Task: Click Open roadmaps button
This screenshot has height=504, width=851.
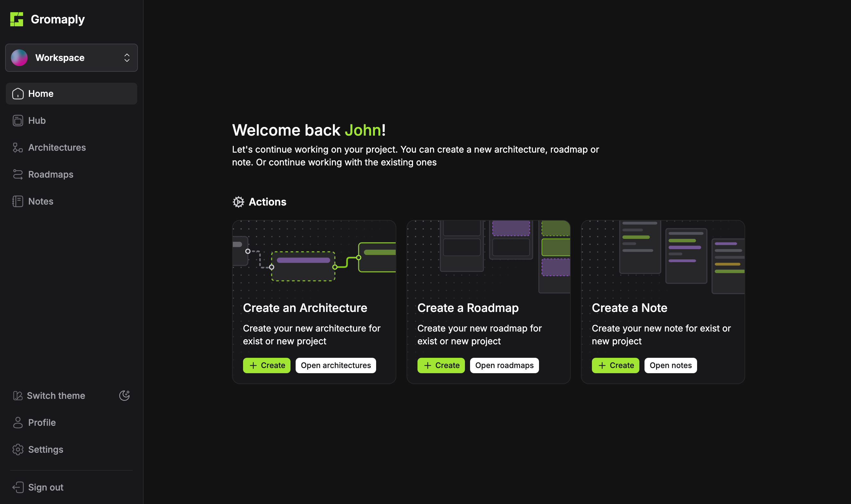Action: [x=504, y=365]
